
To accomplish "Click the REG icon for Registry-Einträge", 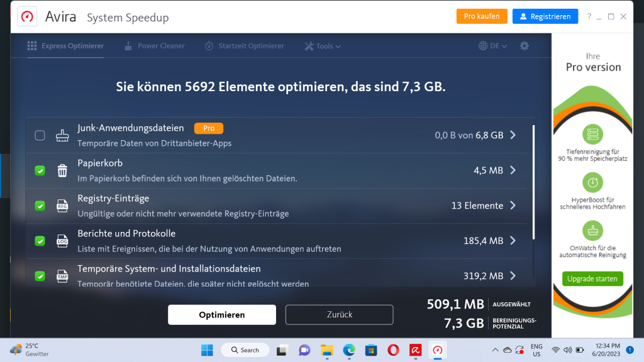I will point(62,206).
